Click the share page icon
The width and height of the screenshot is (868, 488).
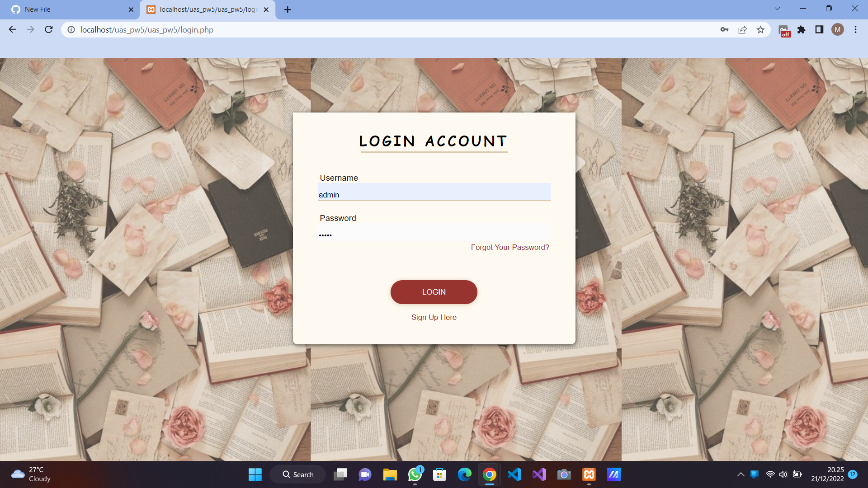coord(742,30)
